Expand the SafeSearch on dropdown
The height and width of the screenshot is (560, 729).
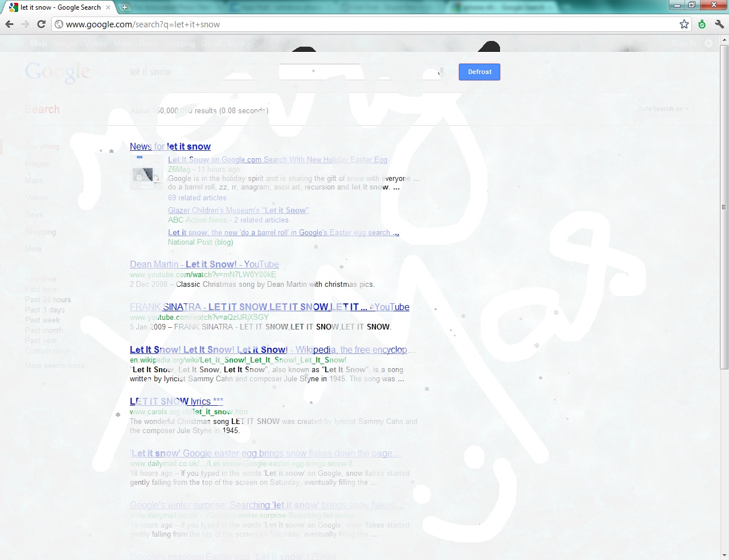coord(663,109)
